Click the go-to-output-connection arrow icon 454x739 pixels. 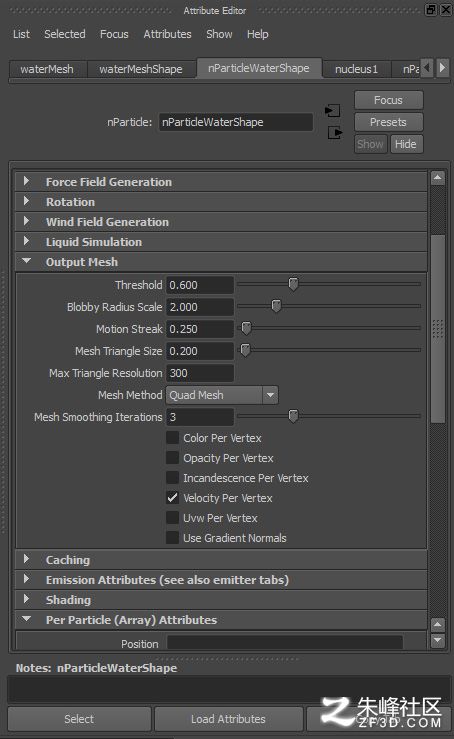click(x=335, y=133)
